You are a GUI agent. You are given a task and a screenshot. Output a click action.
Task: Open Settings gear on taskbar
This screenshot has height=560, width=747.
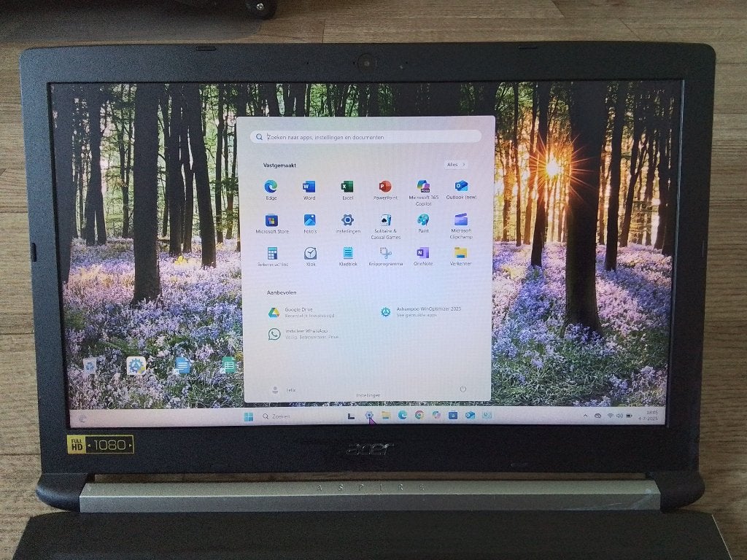[x=368, y=416]
